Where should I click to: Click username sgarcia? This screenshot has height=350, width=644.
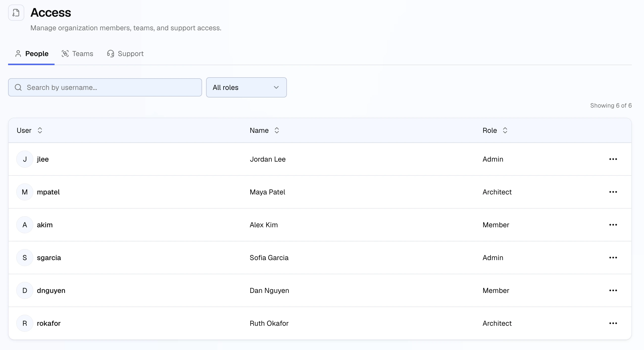tap(49, 258)
